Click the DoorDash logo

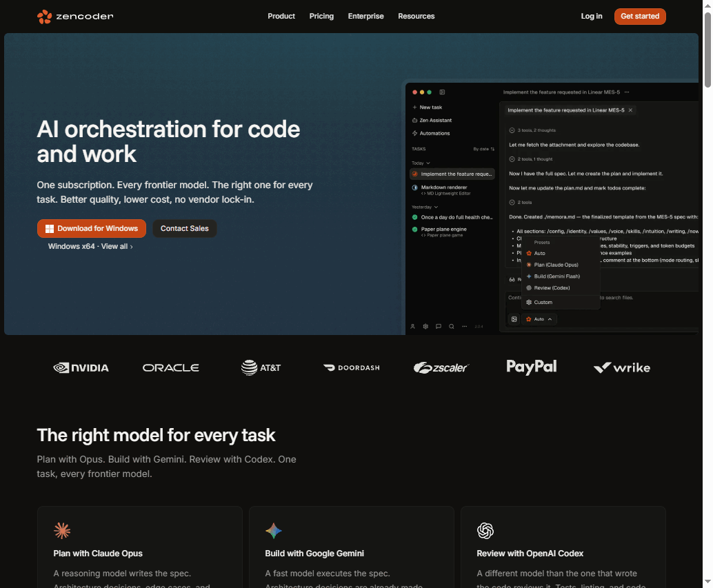351,367
